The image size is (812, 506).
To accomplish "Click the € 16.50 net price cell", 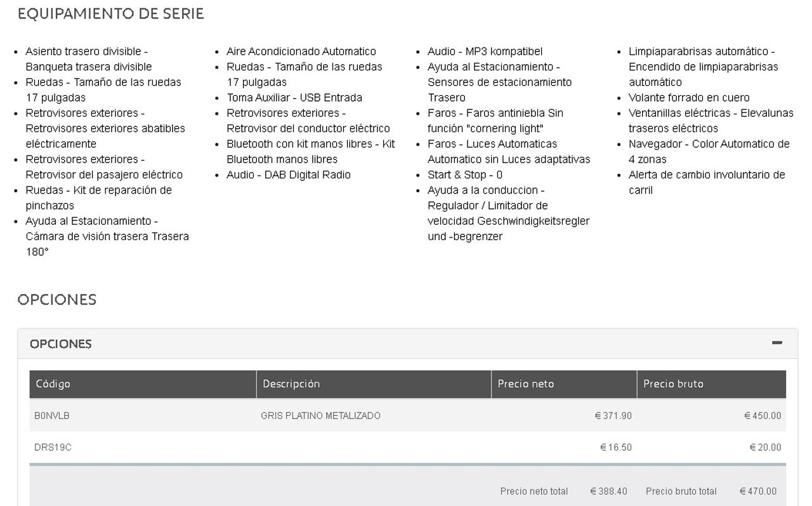I will (x=615, y=448).
